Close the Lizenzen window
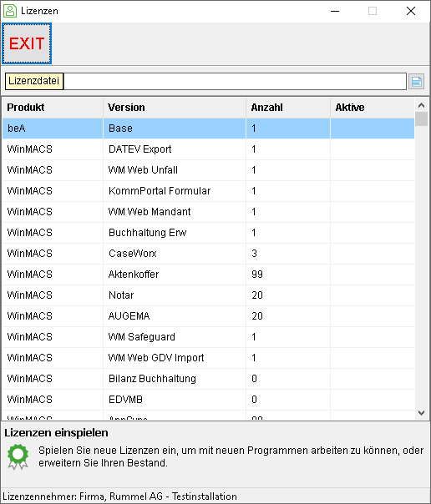Image resolution: width=431 pixels, height=504 pixels. tap(411, 11)
